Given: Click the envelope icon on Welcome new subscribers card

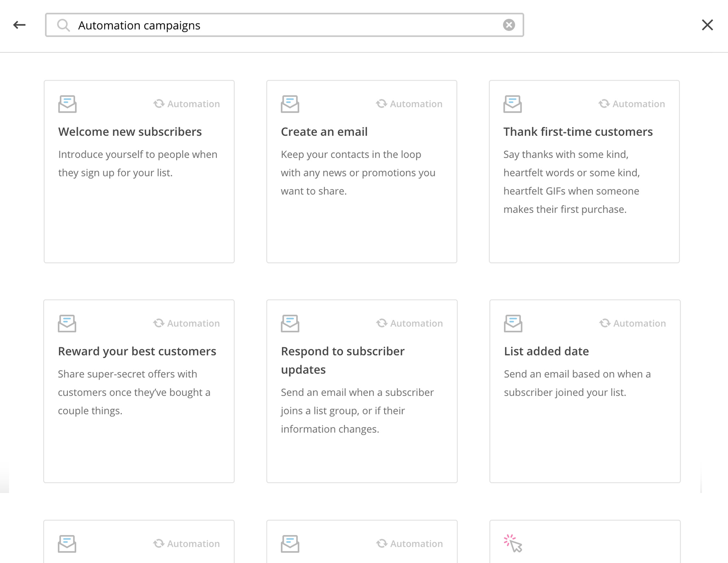Looking at the screenshot, I should (67, 104).
